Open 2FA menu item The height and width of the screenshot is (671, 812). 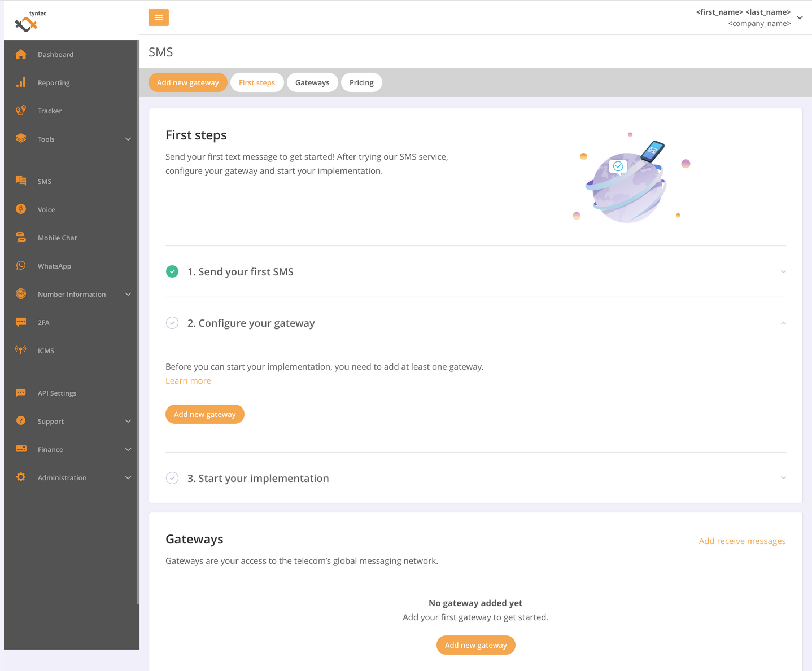point(43,322)
